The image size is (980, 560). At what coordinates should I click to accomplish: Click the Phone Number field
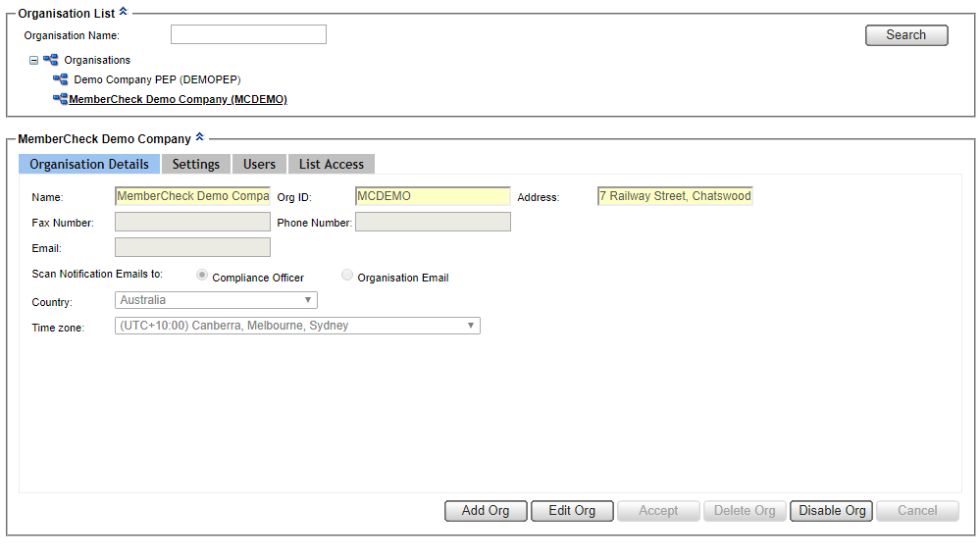[x=434, y=222]
